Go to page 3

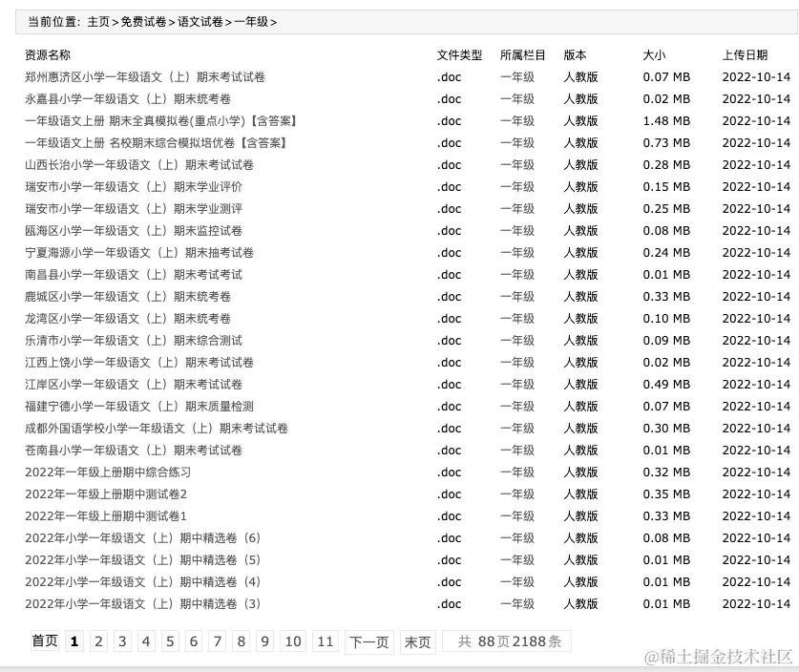(x=122, y=640)
